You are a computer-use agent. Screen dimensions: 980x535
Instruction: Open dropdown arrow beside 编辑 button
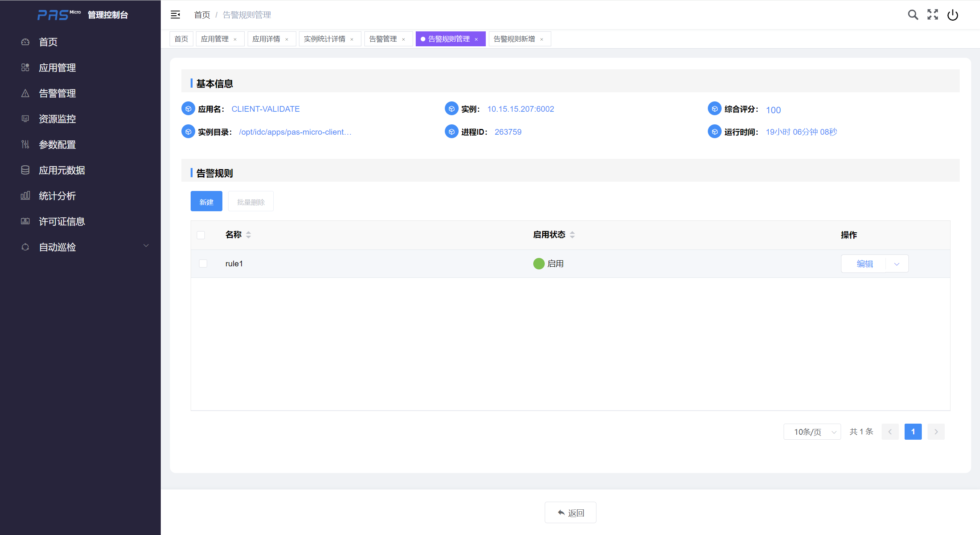pos(897,264)
